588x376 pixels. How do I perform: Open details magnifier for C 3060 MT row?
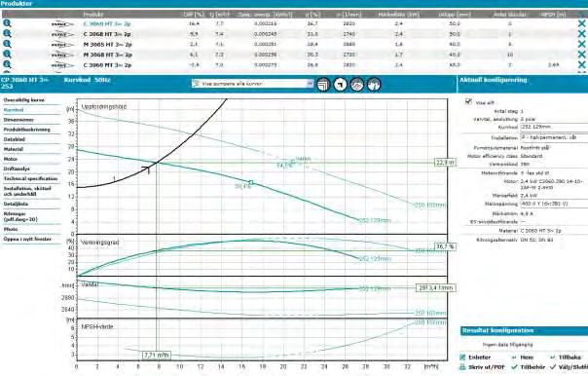[7, 64]
